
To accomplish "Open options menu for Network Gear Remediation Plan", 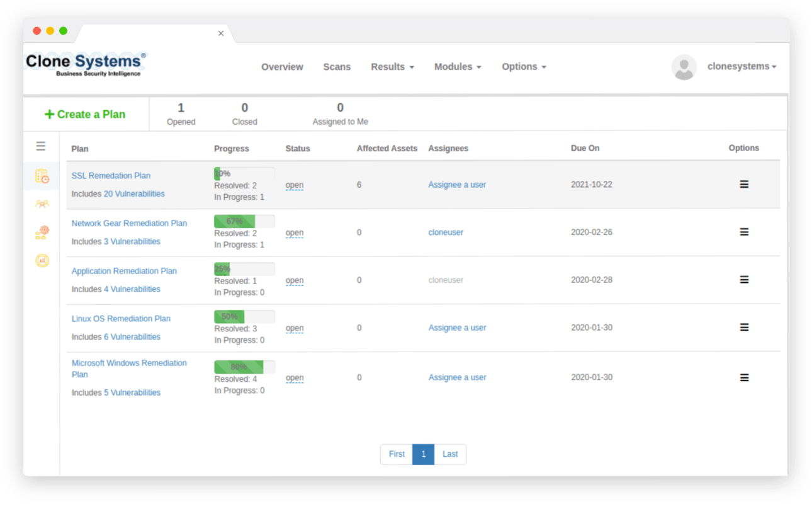I will (x=744, y=232).
